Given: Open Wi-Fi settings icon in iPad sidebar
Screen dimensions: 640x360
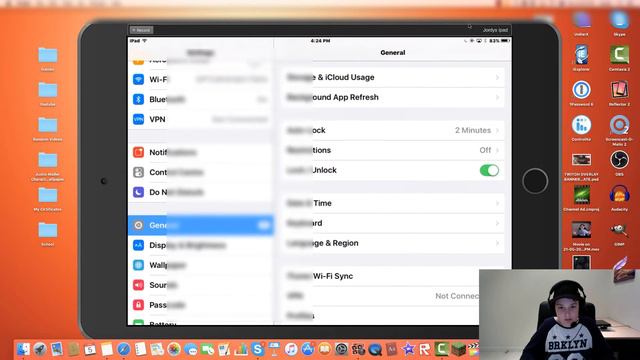Looking at the screenshot, I should 138,79.
